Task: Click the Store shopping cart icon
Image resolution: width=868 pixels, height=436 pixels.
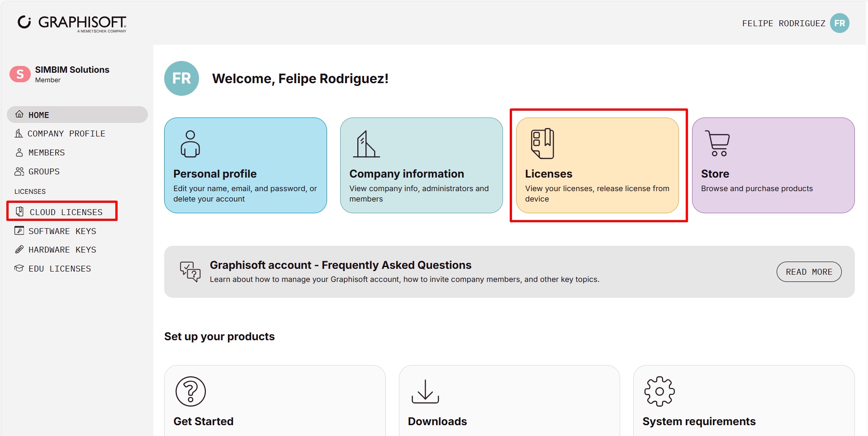Action: pos(717,143)
